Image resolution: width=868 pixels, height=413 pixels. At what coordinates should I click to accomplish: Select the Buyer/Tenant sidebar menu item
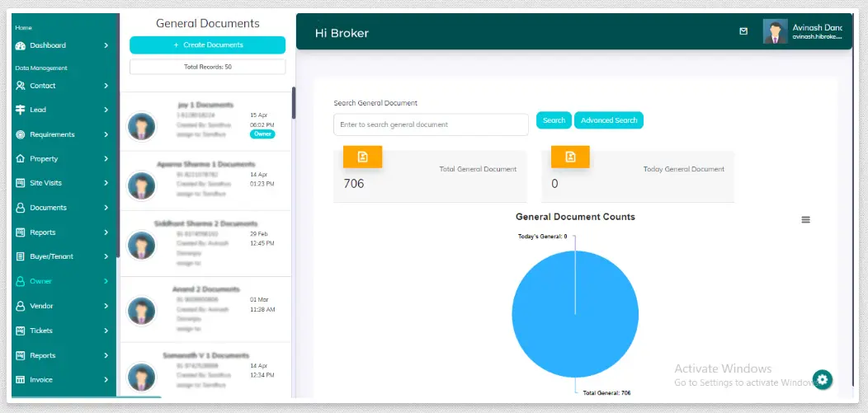pos(51,256)
